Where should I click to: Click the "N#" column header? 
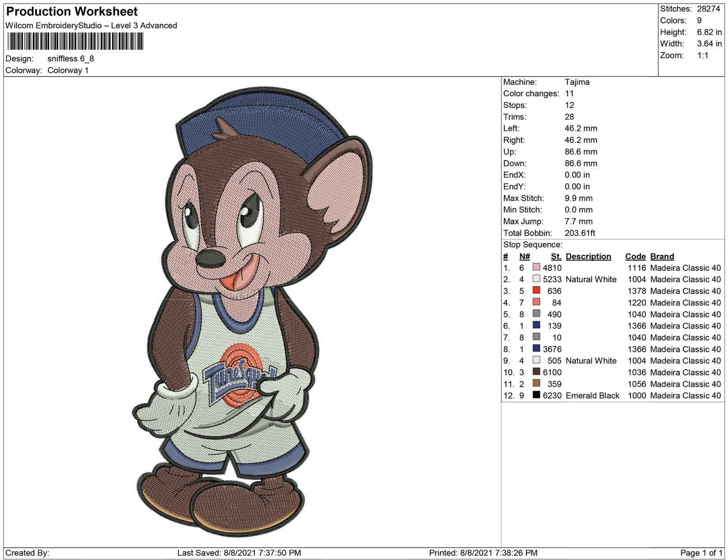[x=524, y=256]
